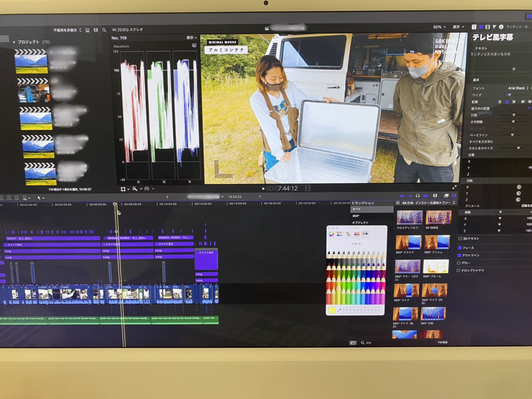The image size is (532, 399).
Task: Align text left in inspector
Action: [500, 102]
